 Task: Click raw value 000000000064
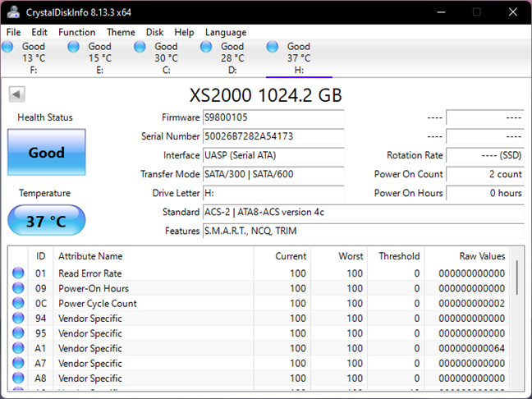pyautogui.click(x=471, y=348)
